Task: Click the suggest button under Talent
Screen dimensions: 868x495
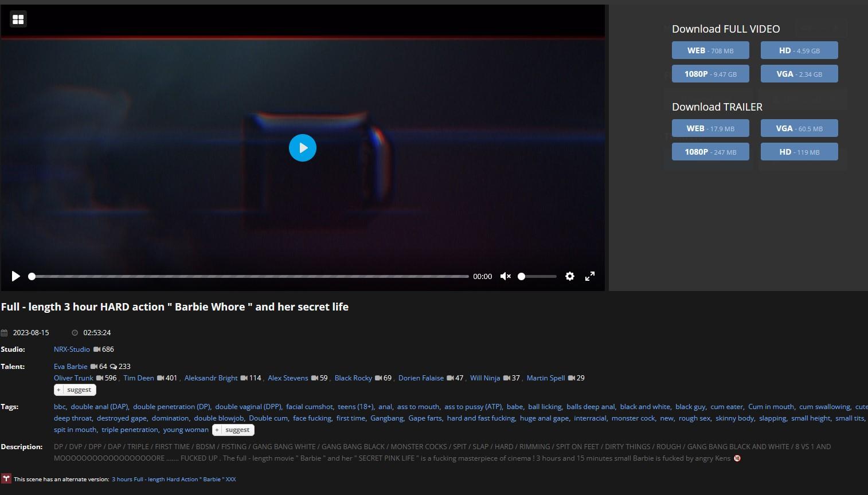Action: click(75, 390)
